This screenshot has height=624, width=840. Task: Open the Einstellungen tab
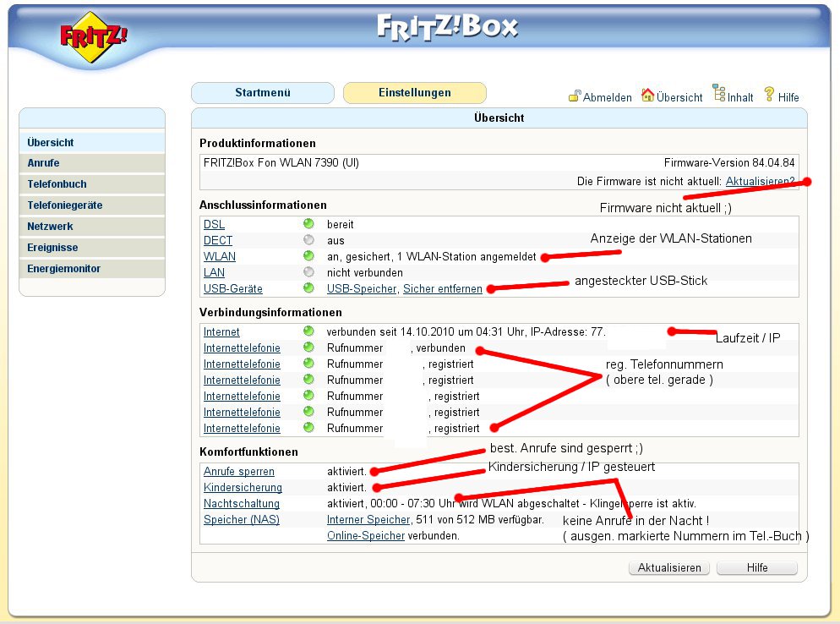point(415,93)
